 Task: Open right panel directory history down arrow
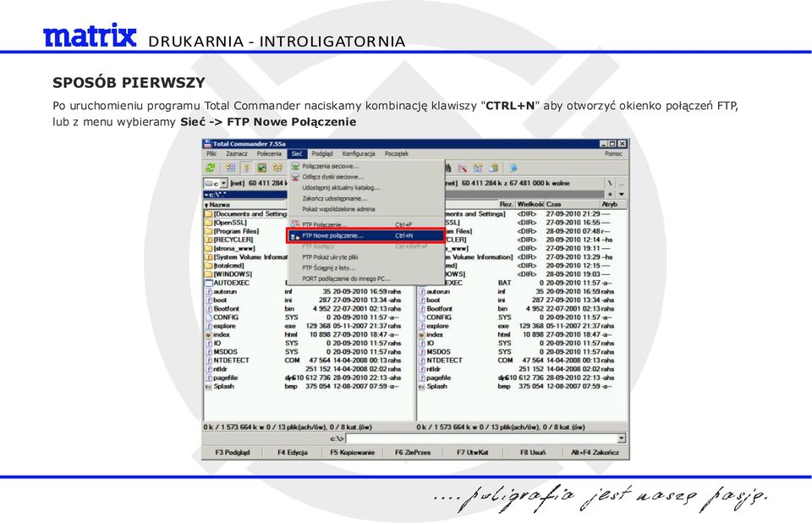pyautogui.click(x=622, y=195)
